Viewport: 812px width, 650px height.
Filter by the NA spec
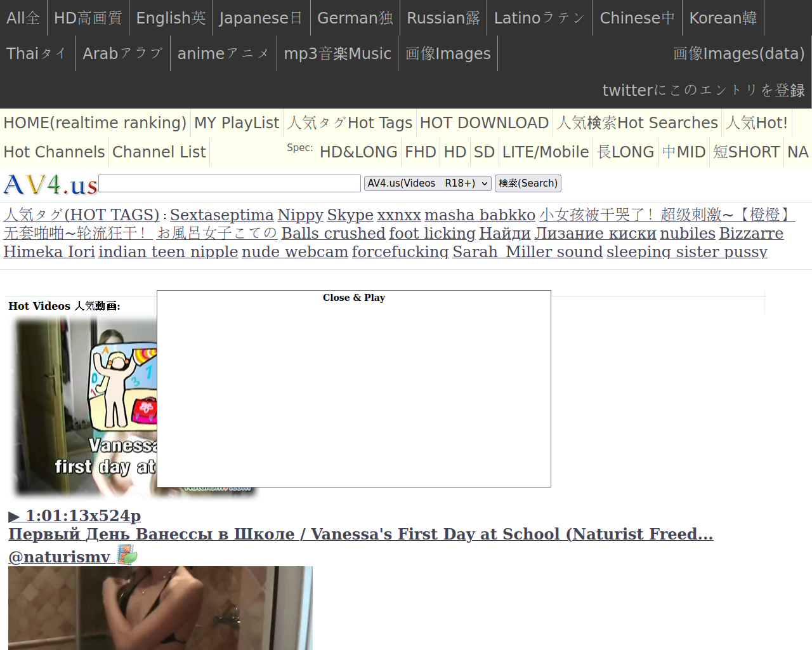pyautogui.click(x=798, y=152)
